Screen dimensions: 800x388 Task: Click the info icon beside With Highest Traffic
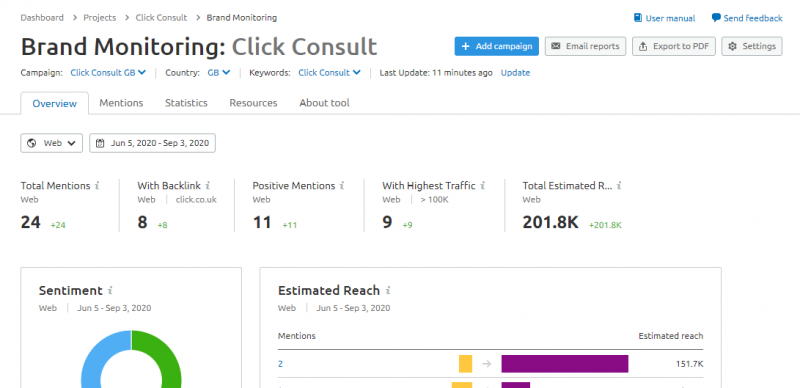[482, 186]
